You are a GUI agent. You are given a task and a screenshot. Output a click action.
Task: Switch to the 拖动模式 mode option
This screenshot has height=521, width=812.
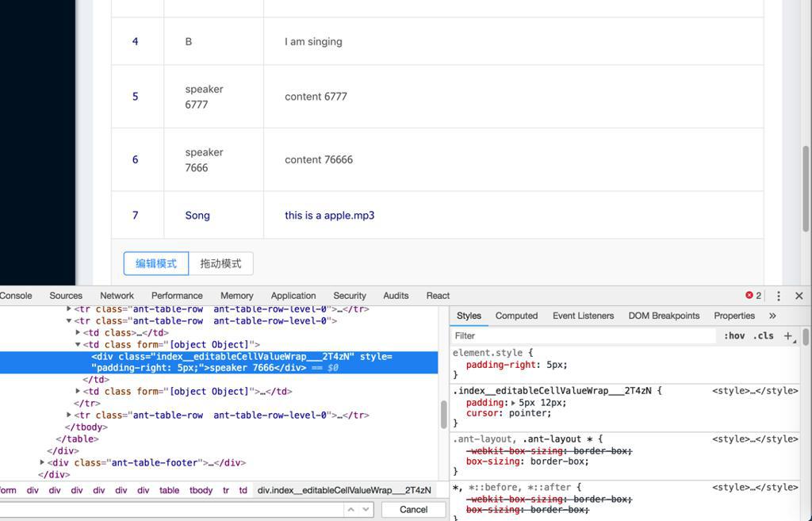pos(220,263)
